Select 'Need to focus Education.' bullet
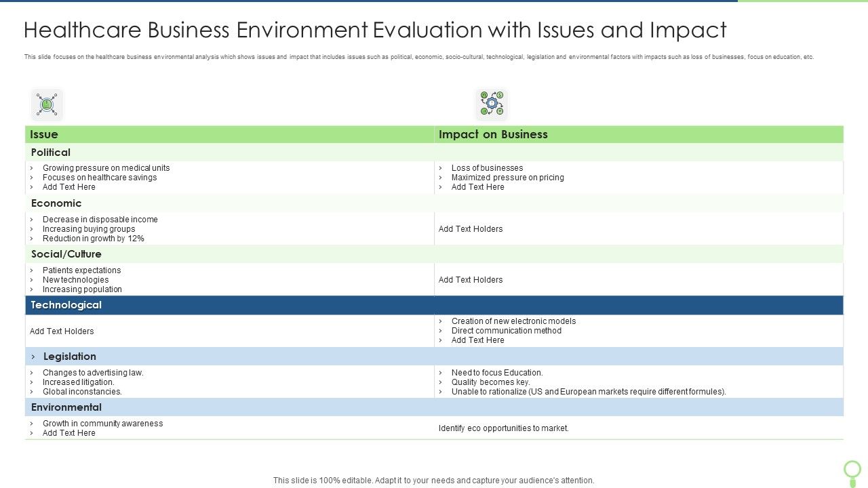The height and width of the screenshot is (488, 868). pos(497,373)
